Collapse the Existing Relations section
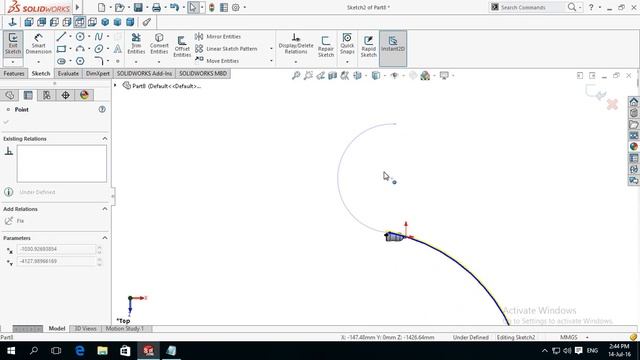Viewport: 640px width, 360px height. [x=105, y=139]
